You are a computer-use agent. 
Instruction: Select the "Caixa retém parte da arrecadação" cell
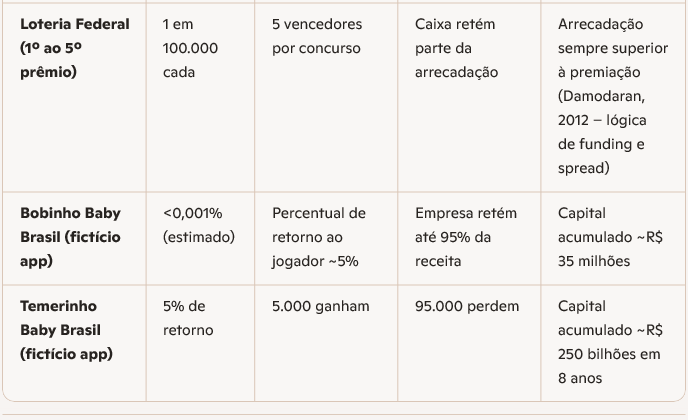pyautogui.click(x=455, y=48)
